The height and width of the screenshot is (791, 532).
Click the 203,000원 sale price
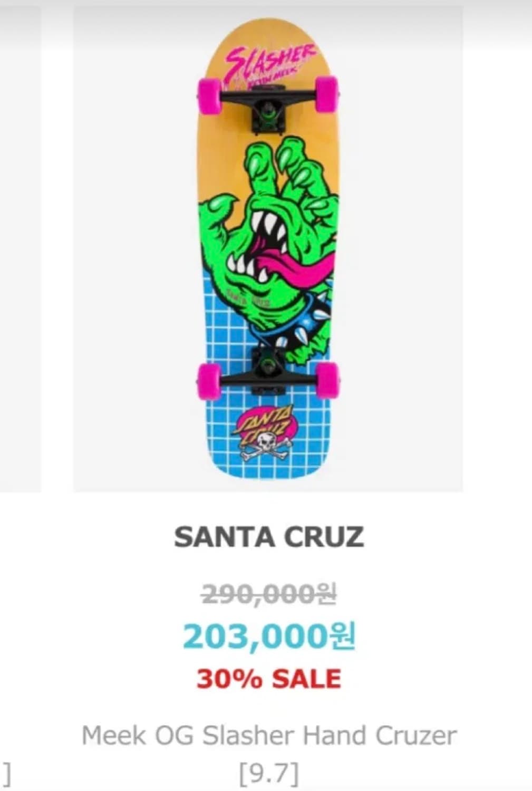coord(269,636)
